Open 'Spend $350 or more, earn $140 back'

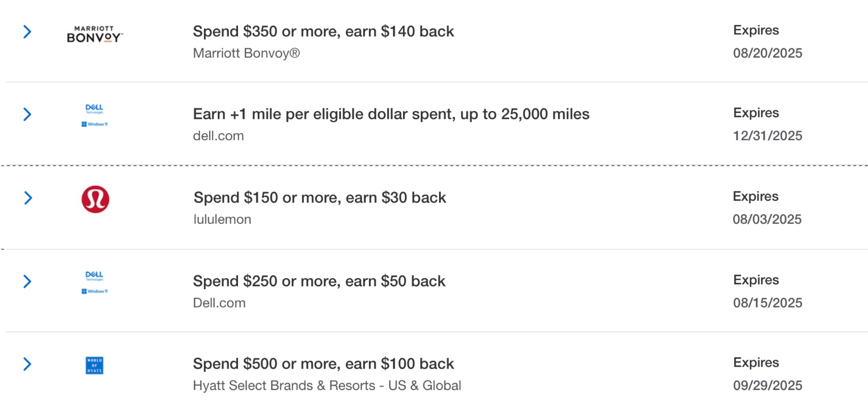(323, 31)
